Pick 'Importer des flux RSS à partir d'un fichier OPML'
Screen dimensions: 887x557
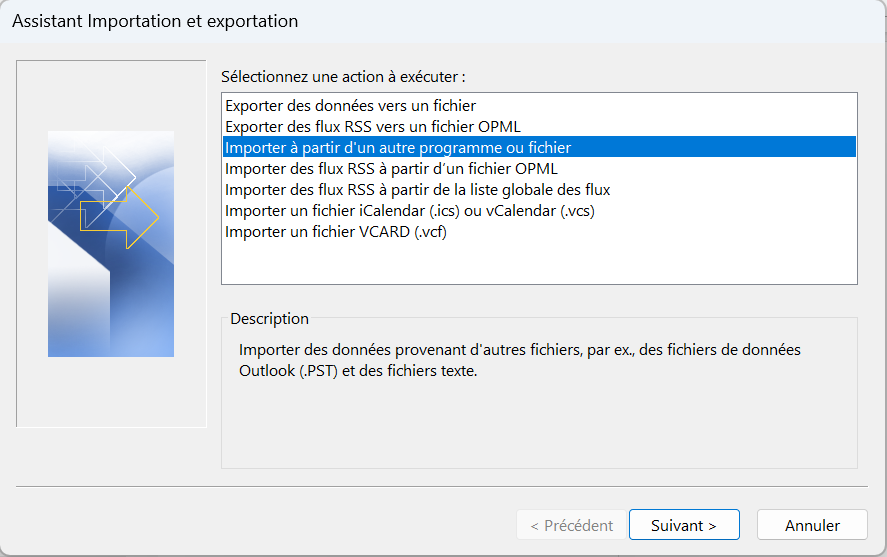point(391,168)
